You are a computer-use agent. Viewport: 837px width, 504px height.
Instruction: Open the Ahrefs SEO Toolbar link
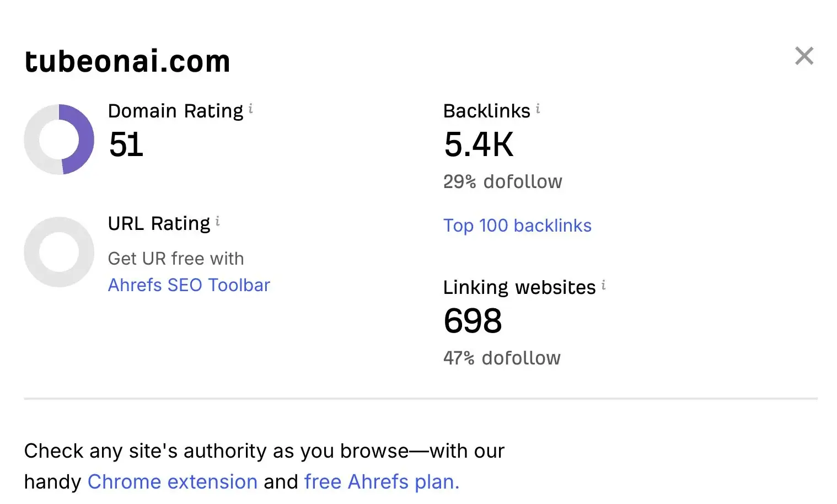[x=189, y=285]
